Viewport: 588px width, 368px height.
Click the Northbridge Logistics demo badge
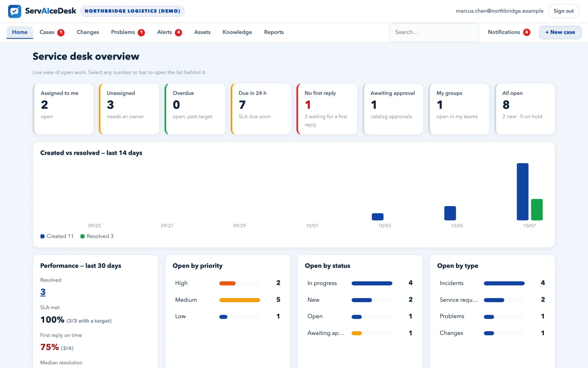(x=132, y=11)
